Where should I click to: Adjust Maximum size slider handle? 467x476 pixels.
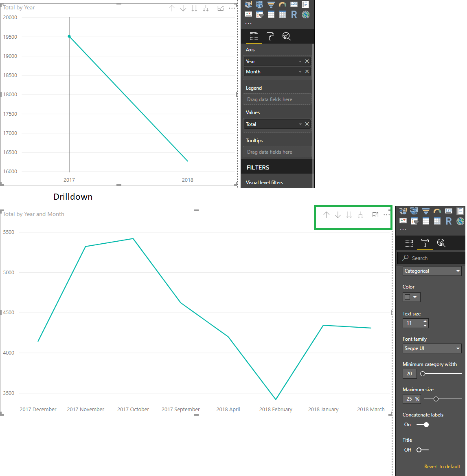(436, 399)
